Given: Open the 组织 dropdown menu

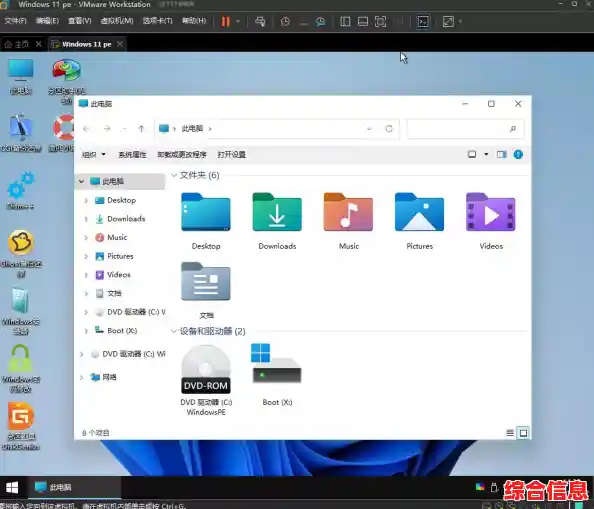Looking at the screenshot, I should [94, 155].
